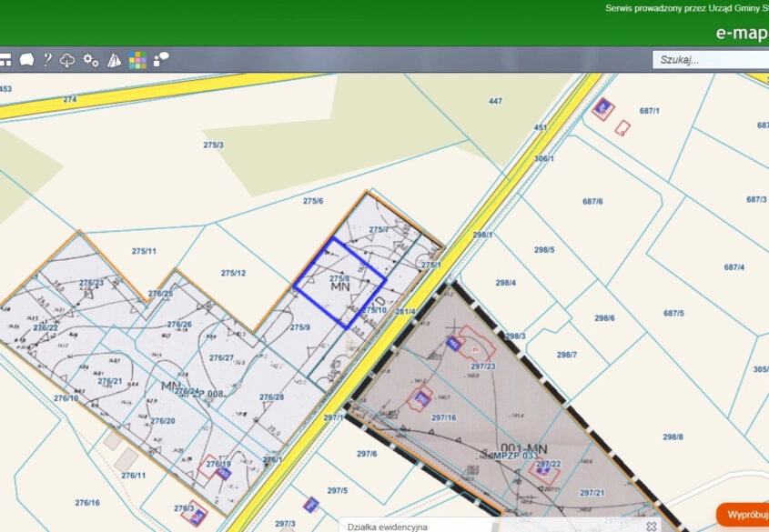Click the 001-MN zoning label

[x=524, y=448]
